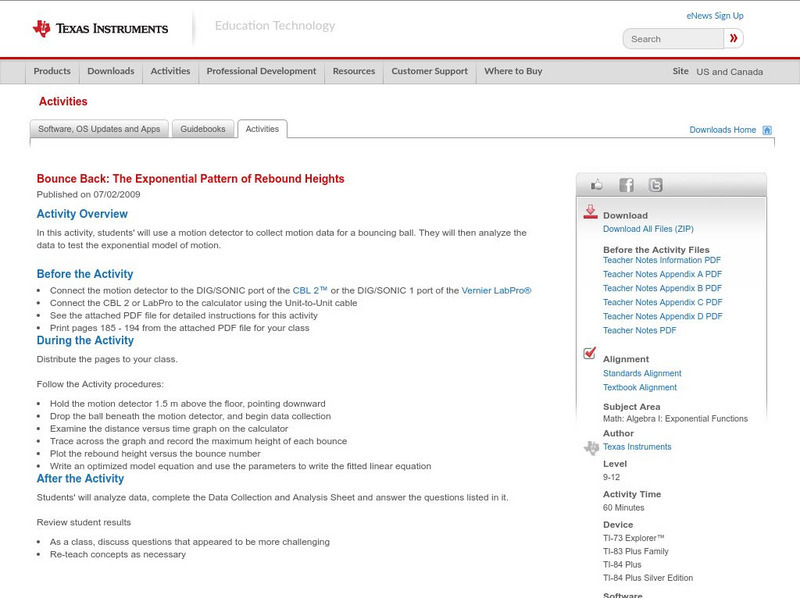This screenshot has height=598, width=800.
Task: Open the CBL 2 product link
Action: [310, 290]
